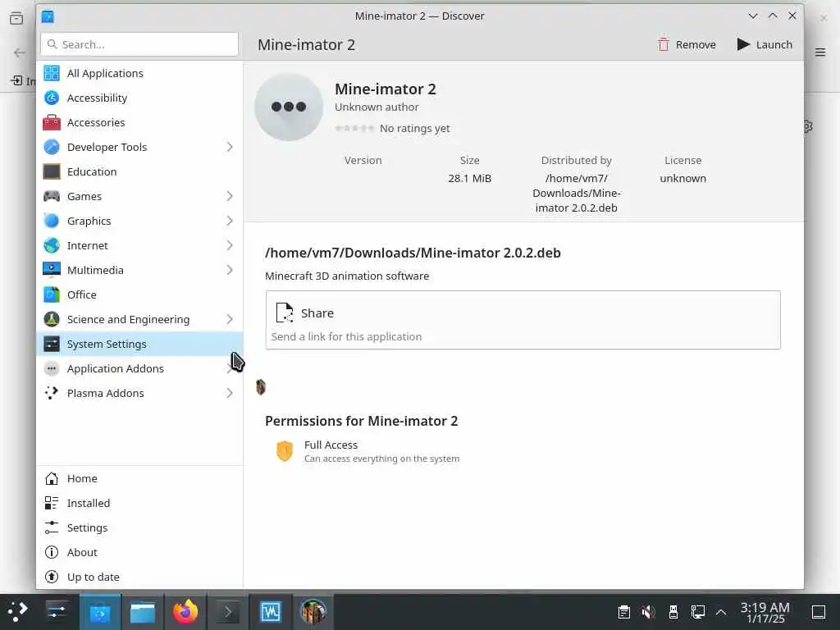Remove Mine-imator 2
The height and width of the screenshot is (630, 840).
click(687, 45)
